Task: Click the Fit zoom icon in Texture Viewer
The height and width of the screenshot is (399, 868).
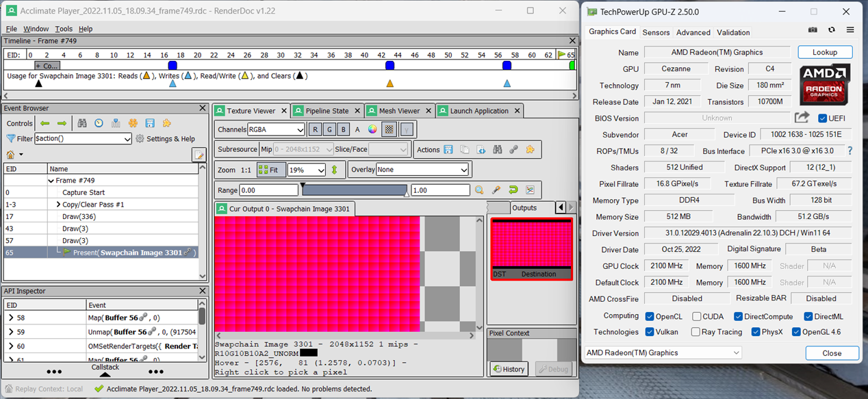Action: pos(269,170)
